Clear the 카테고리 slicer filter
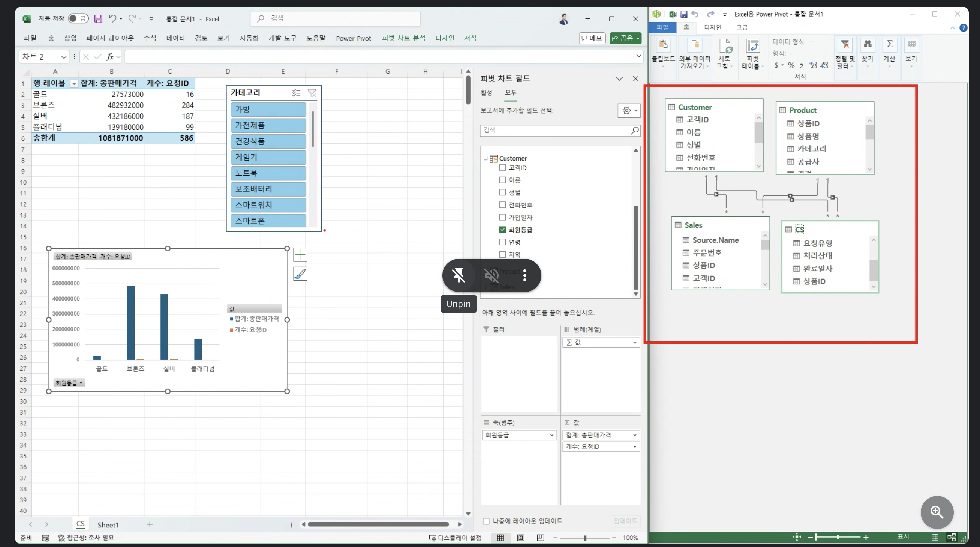Screen dimensions: 980x547 (x=312, y=93)
